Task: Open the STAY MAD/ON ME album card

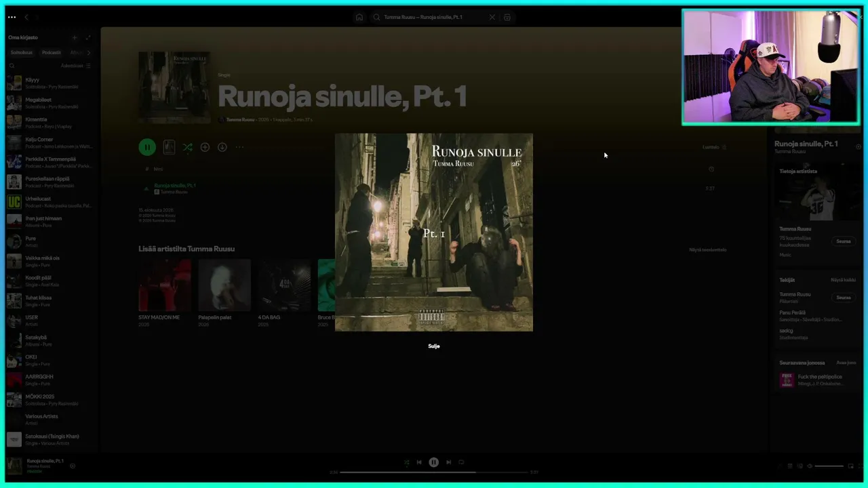Action: [165, 293]
